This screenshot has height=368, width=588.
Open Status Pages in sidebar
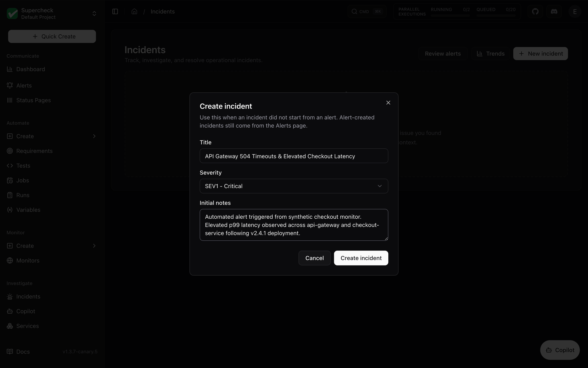pyautogui.click(x=52, y=100)
